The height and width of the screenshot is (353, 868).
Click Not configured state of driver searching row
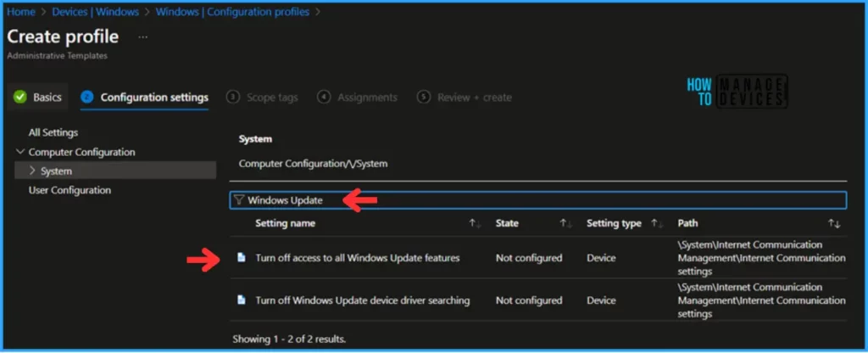[529, 300]
